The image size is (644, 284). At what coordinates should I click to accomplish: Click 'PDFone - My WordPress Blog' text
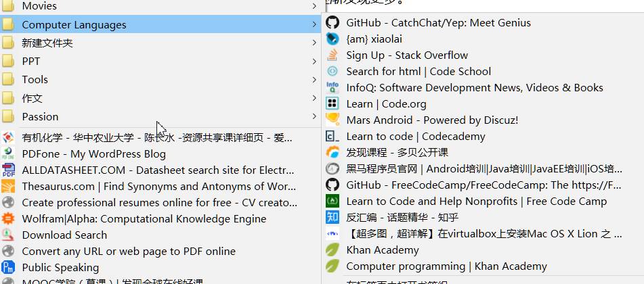94,154
